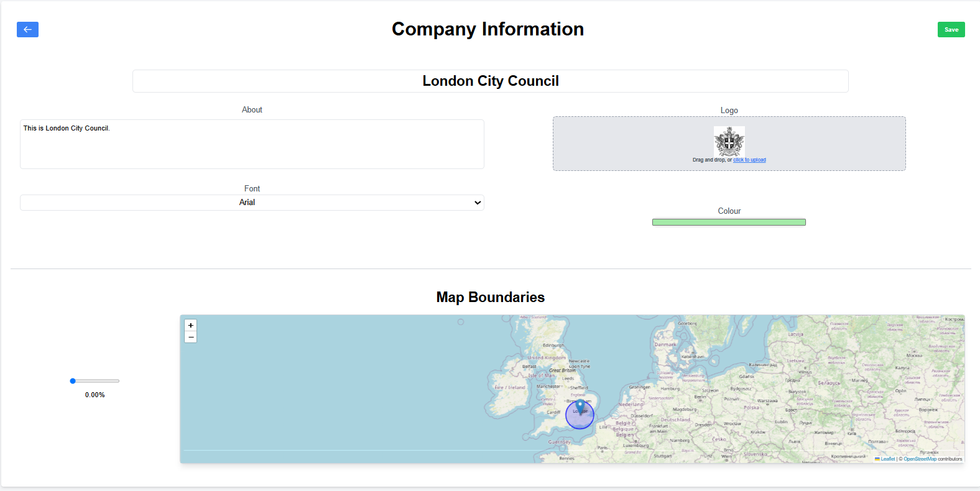The width and height of the screenshot is (980, 491).
Task: Click the Polska label on the map
Action: 752,408
